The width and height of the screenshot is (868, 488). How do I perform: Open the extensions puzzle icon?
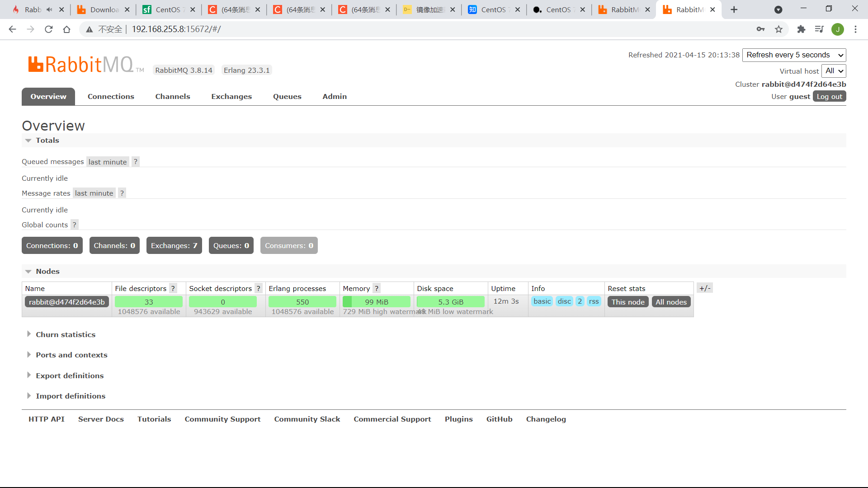801,29
